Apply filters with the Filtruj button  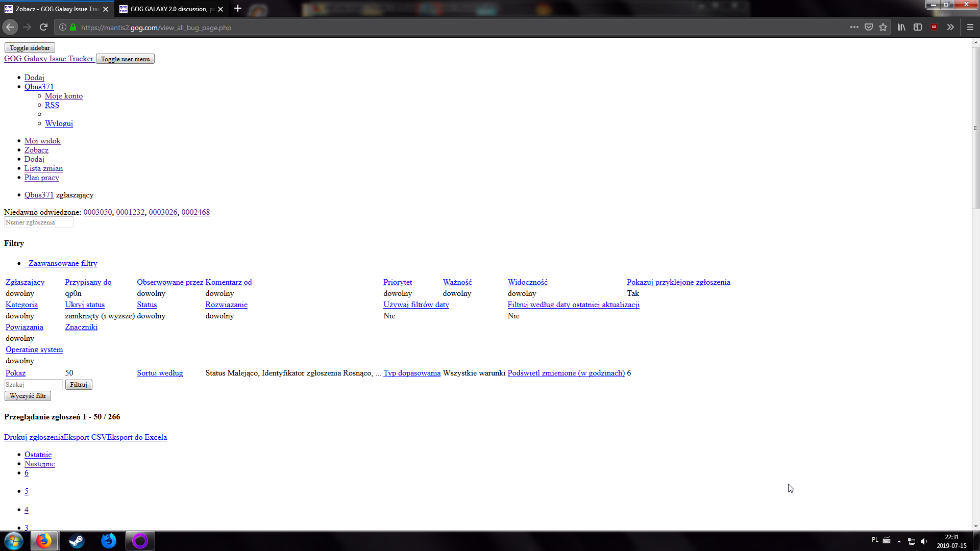click(79, 385)
